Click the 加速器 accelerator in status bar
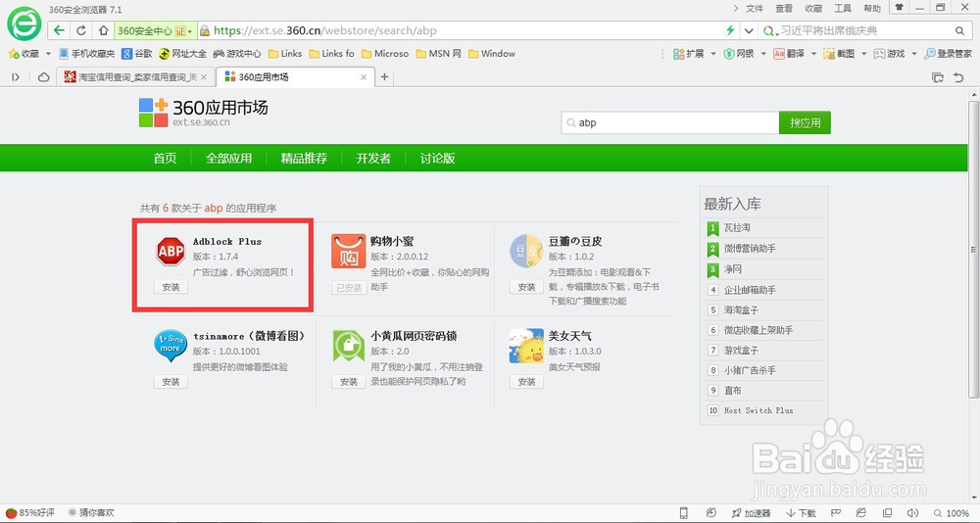The width and height of the screenshot is (980, 523). click(x=752, y=513)
